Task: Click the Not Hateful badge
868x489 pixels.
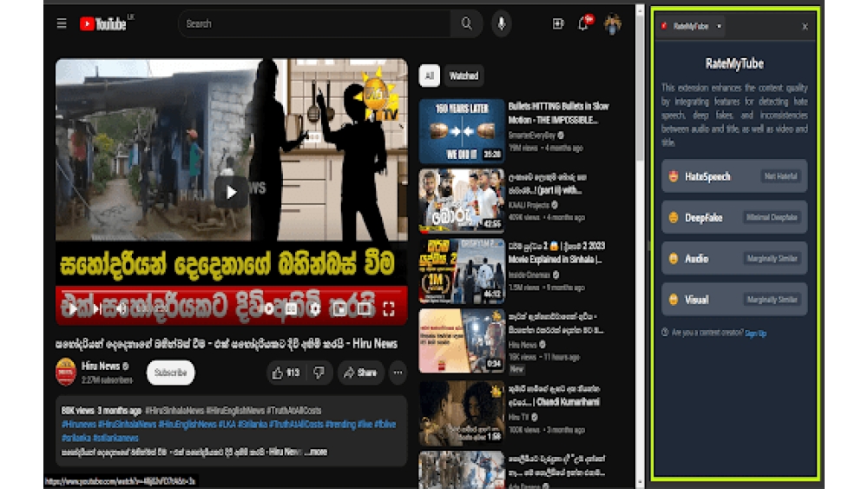Action: coord(780,176)
